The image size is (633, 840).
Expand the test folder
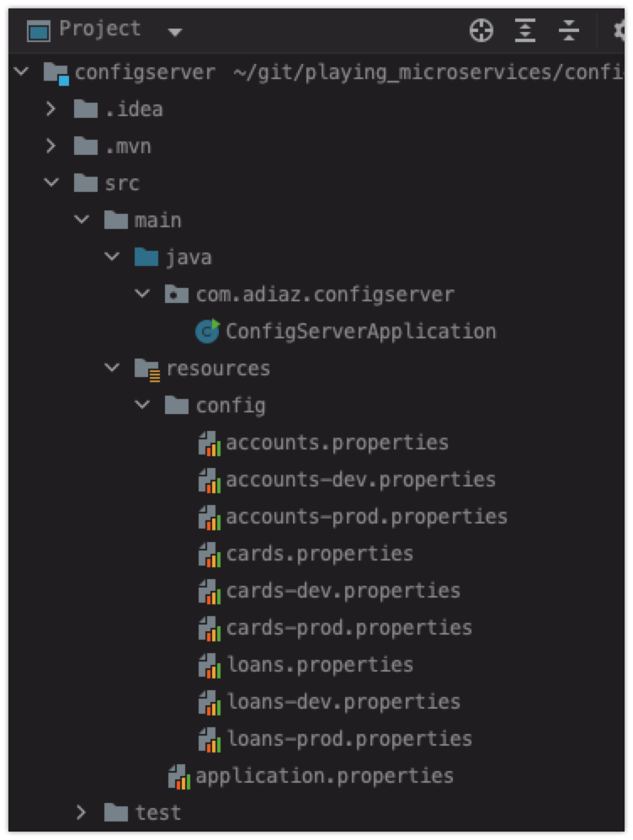[x=81, y=813]
